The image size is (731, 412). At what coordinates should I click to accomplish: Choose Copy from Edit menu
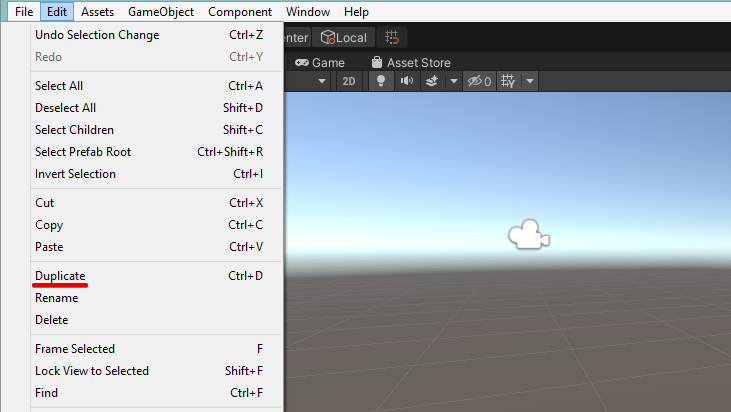[x=157, y=225]
